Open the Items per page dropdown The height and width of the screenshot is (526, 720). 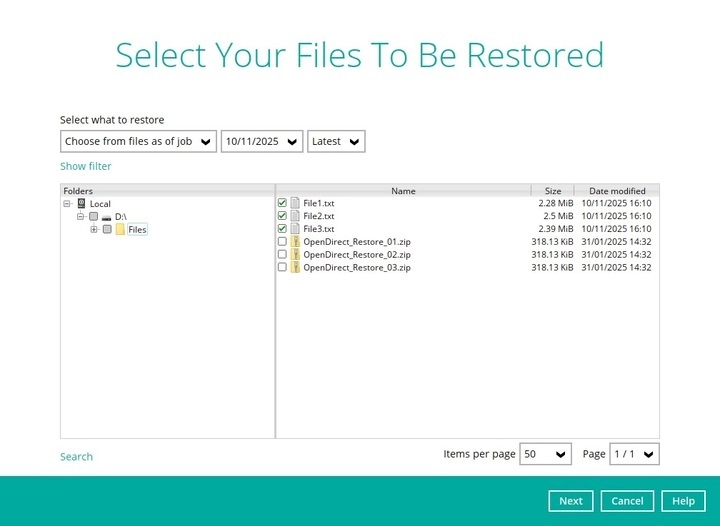[546, 454]
